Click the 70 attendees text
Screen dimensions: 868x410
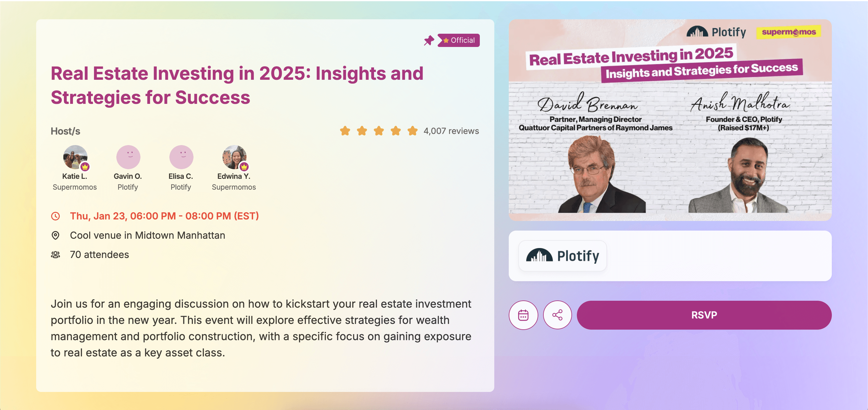click(99, 255)
